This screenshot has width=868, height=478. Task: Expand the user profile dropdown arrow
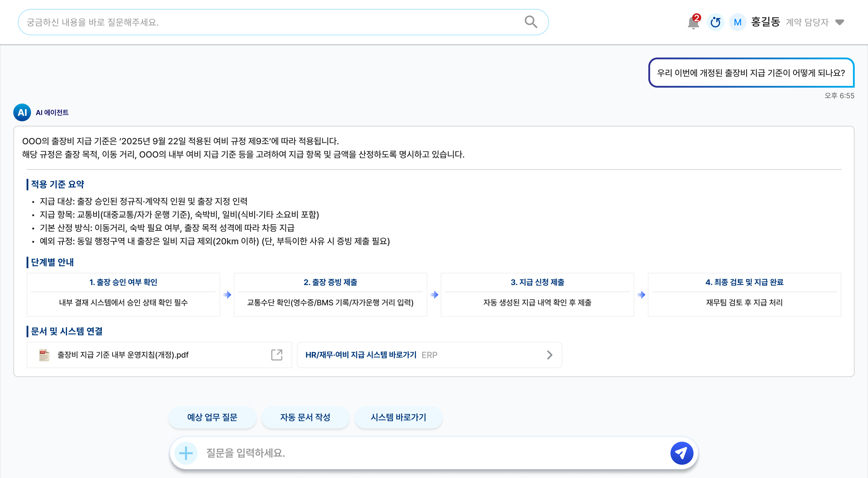(x=840, y=22)
